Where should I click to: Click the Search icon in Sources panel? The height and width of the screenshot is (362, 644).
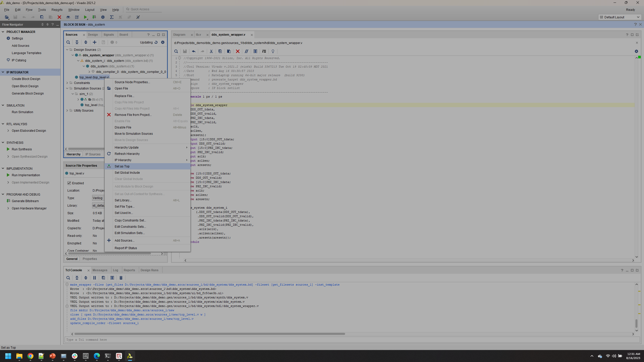(x=68, y=42)
